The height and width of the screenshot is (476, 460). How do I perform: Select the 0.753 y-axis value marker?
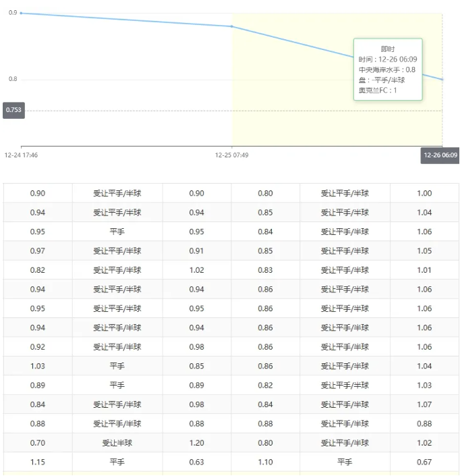pos(13,111)
